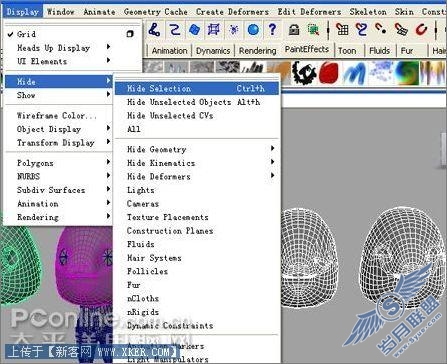The width and height of the screenshot is (447, 364).
Task: Pick the green swirl brush preset
Action: [406, 73]
